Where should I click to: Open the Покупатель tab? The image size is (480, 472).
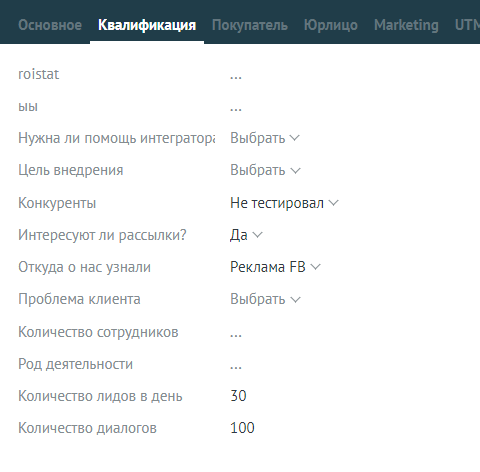point(250,25)
